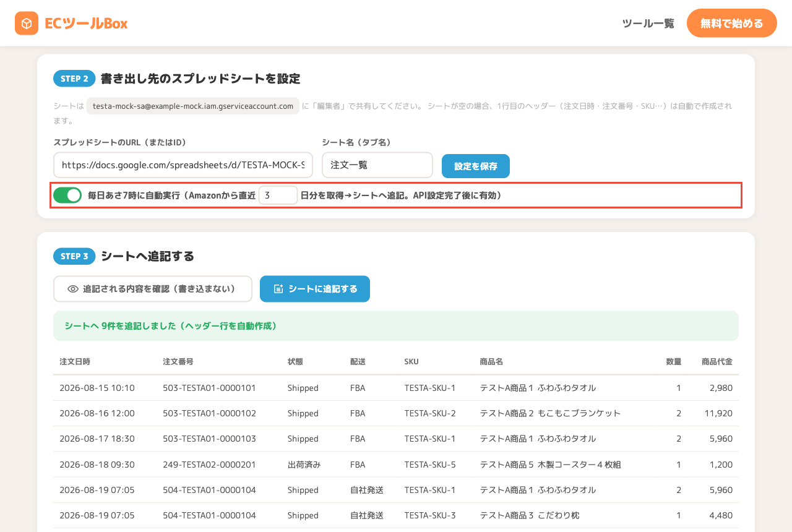The image size is (792, 532).
Task: Click the STEP 2 badge
Action: click(x=74, y=79)
